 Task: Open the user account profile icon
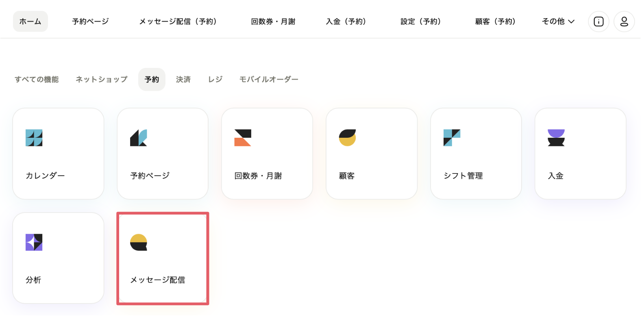[x=624, y=22]
